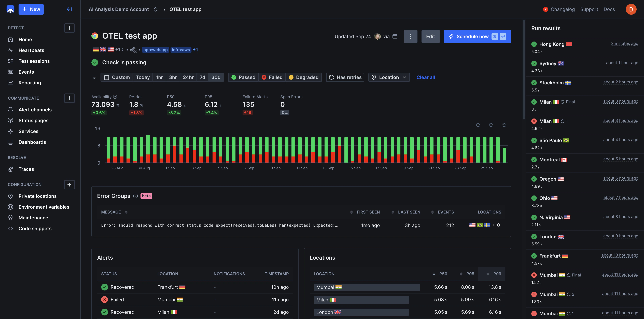
Task: Open the three-dot overflow menu next to Edit
Action: click(411, 36)
